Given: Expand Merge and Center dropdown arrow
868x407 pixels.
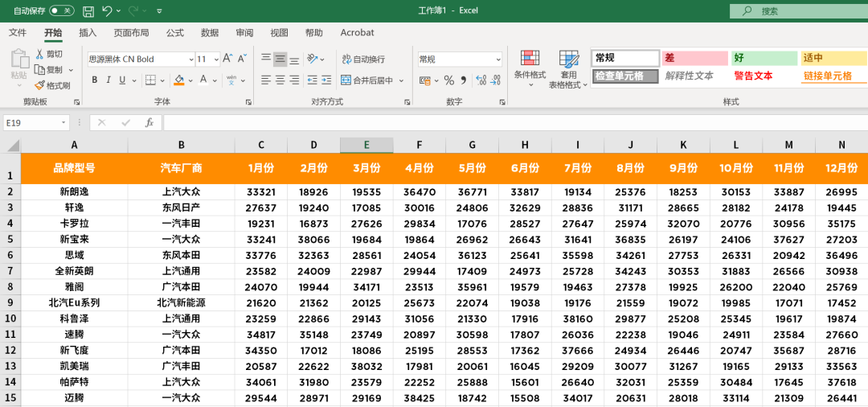Looking at the screenshot, I should click(x=401, y=81).
